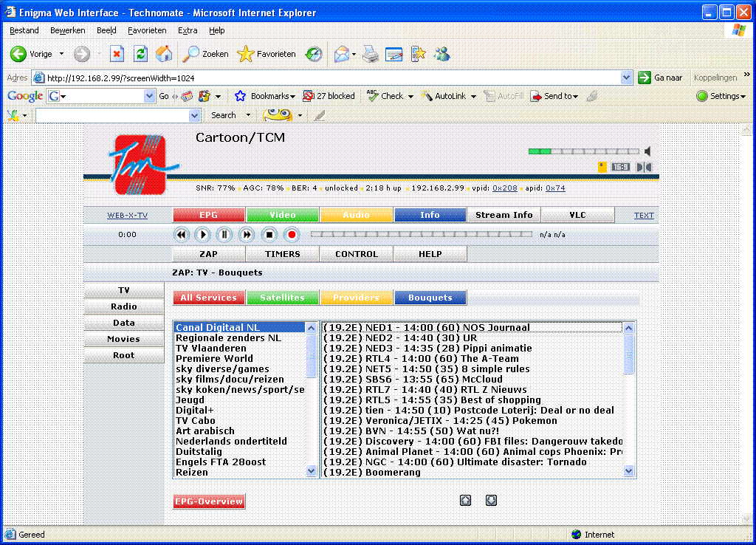Image resolution: width=756 pixels, height=545 pixels.
Task: Open the Favorieten star button
Action: 266,54
